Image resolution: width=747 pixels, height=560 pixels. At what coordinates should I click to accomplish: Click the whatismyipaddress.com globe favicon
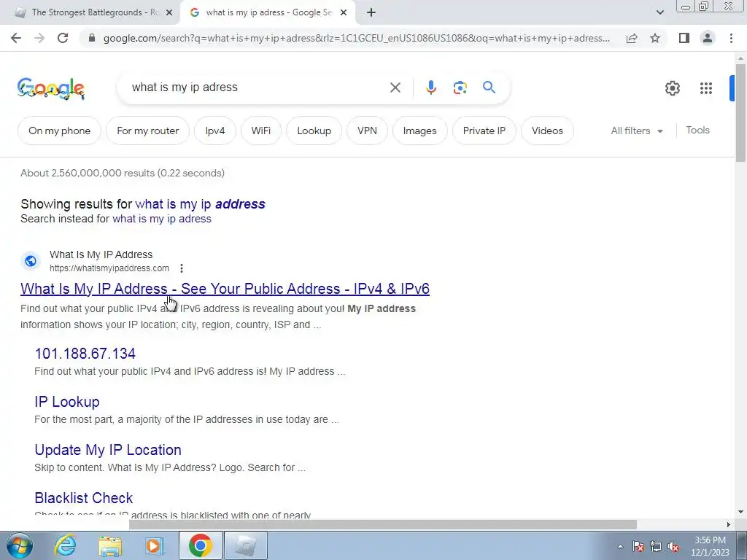pos(31,261)
